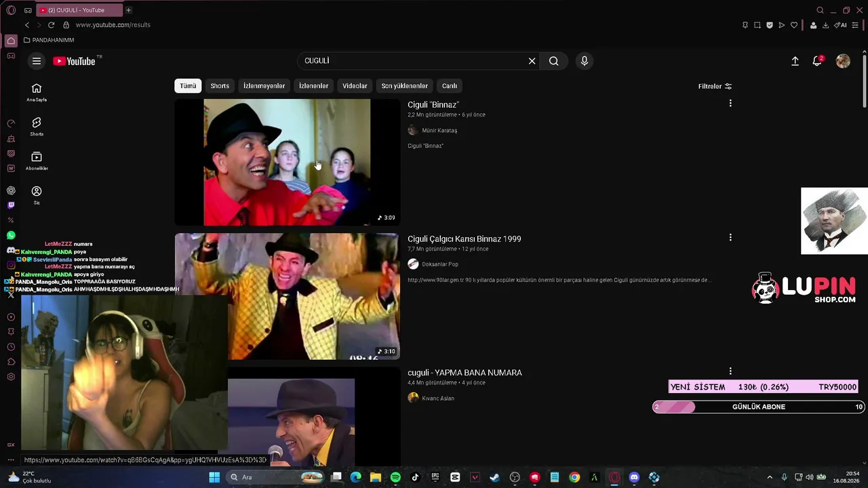868x488 pixels.
Task: Open Spotify from the taskbar
Action: click(395, 477)
